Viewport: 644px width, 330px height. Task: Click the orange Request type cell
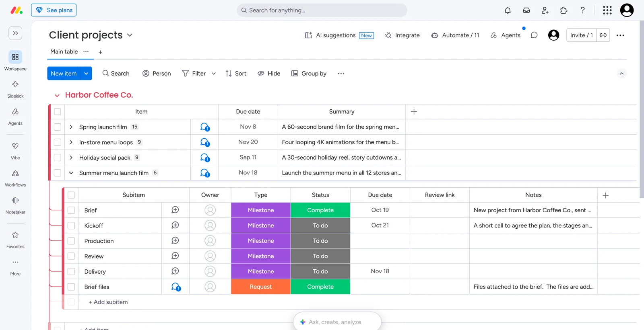pyautogui.click(x=261, y=287)
